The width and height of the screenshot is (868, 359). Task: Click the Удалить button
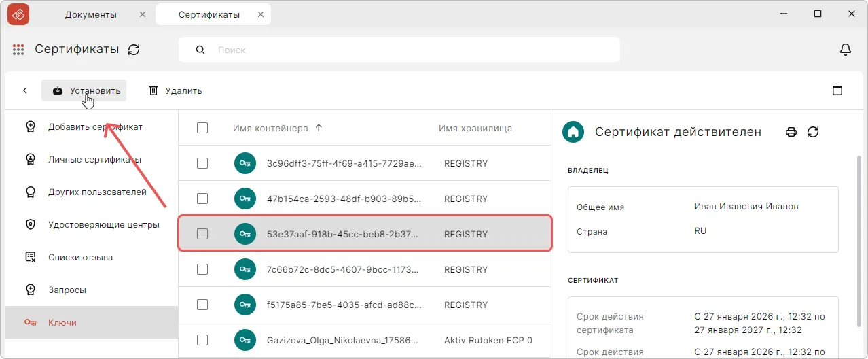[175, 90]
